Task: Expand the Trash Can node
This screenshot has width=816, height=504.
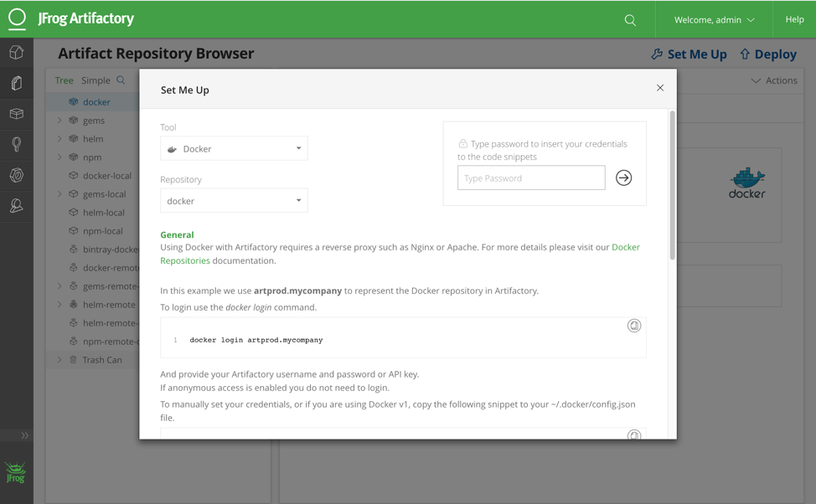Action: tap(59, 360)
